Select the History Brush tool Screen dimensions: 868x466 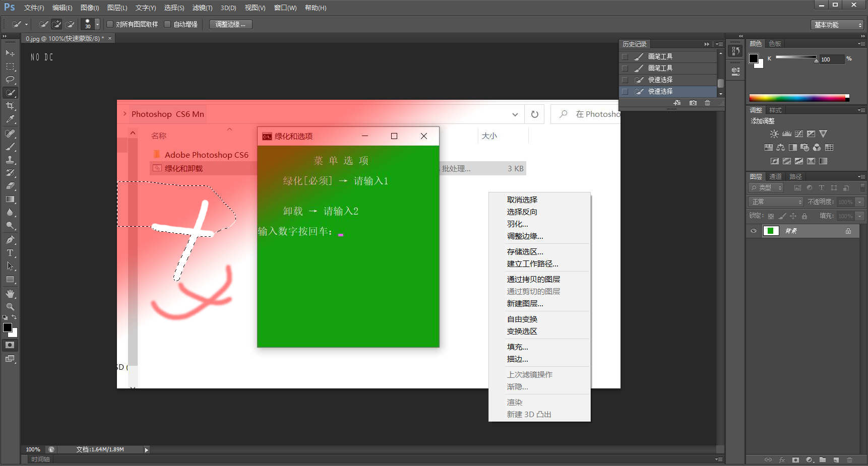pyautogui.click(x=10, y=173)
